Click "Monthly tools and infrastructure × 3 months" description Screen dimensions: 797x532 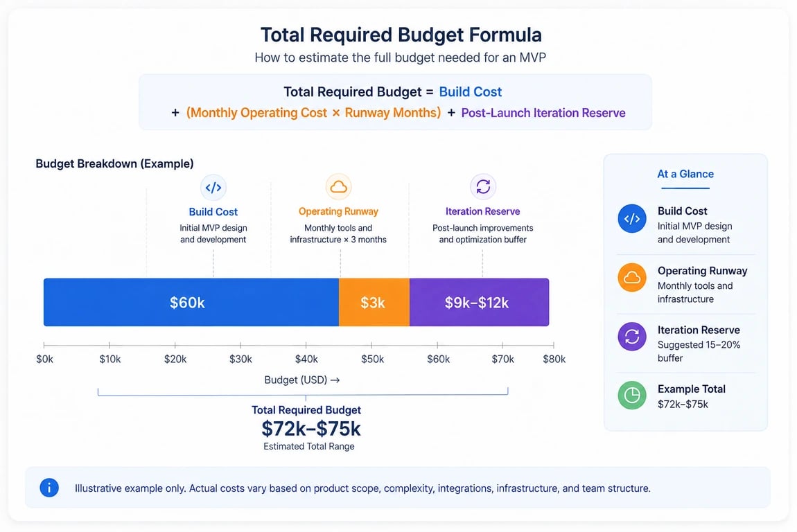(338, 233)
